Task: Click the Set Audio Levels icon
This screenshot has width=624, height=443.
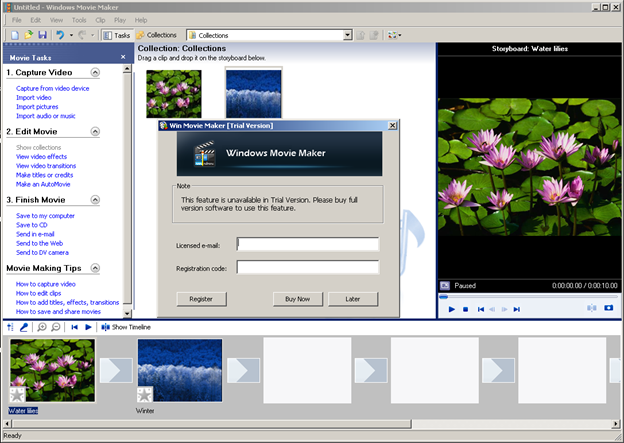Action: [10, 327]
